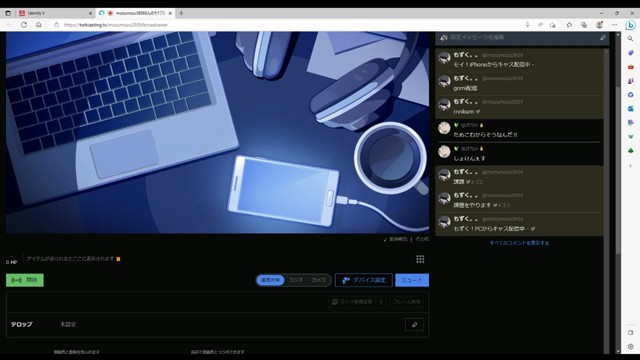Screen dimensions: 640x360
Task: Click the ラジオ画像変更 button
Action: coord(352,302)
